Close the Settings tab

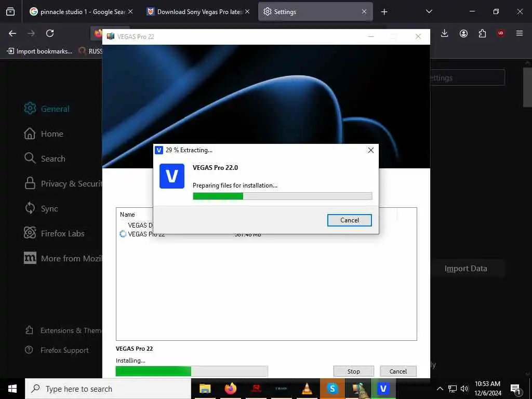(x=364, y=11)
